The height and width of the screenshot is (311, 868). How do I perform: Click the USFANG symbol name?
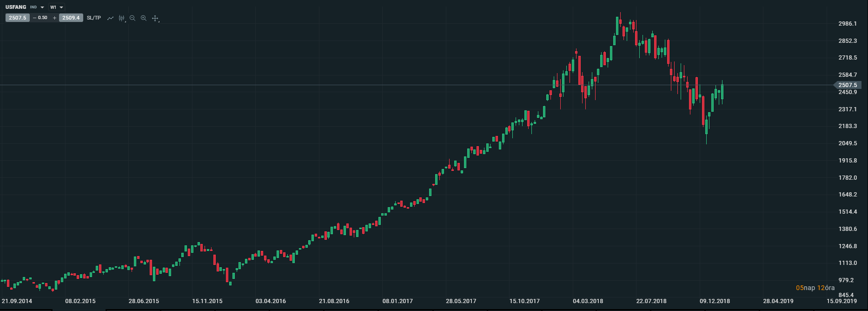tap(16, 7)
